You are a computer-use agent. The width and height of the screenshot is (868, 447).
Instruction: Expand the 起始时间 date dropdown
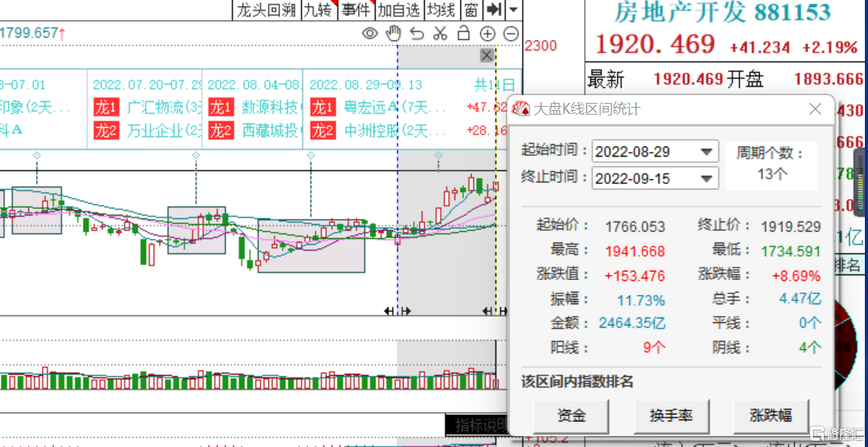[706, 151]
